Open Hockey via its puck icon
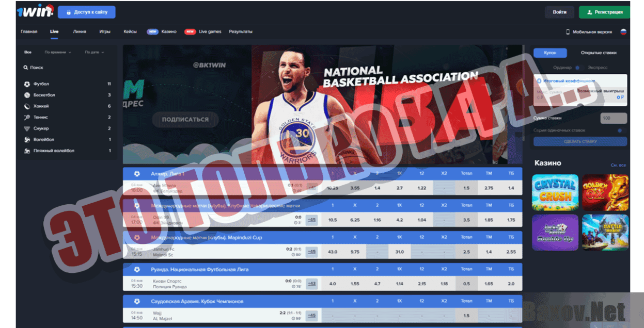644x328 pixels. coord(27,106)
